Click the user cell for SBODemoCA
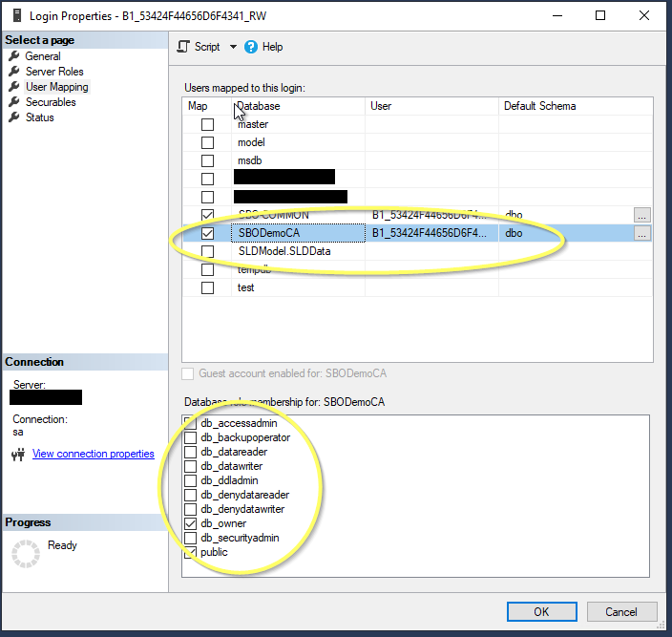672x637 pixels. pyautogui.click(x=432, y=233)
